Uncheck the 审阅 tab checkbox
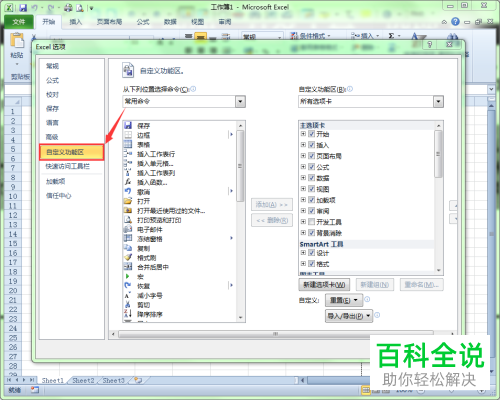 click(x=312, y=211)
